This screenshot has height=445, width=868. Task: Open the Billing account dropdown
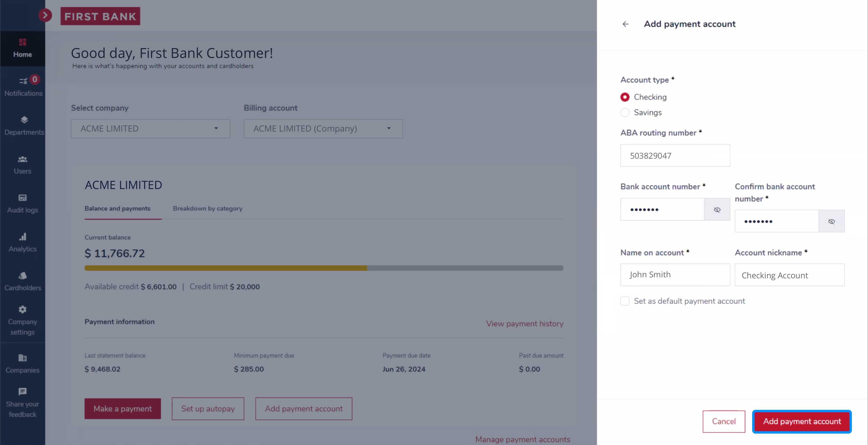[x=323, y=128]
